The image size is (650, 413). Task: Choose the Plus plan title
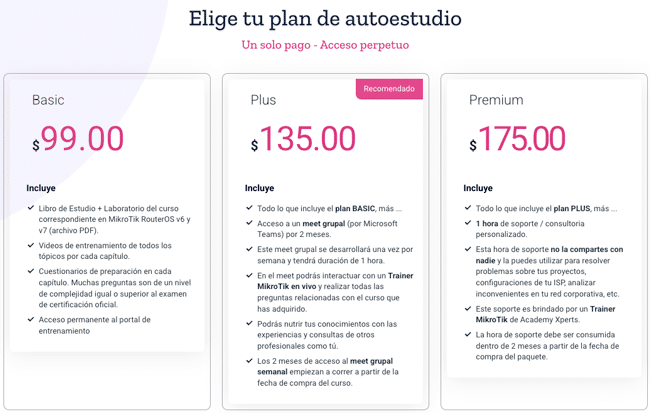pyautogui.click(x=264, y=100)
